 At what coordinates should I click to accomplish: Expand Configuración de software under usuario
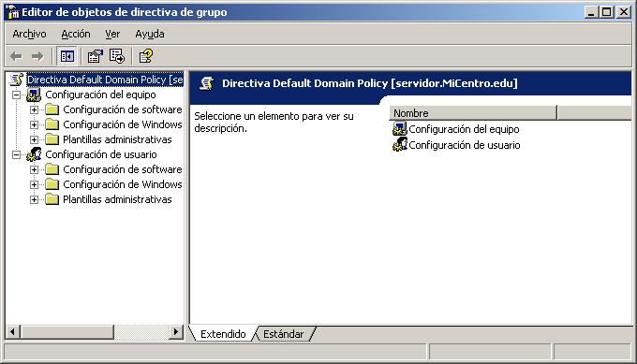point(34,170)
